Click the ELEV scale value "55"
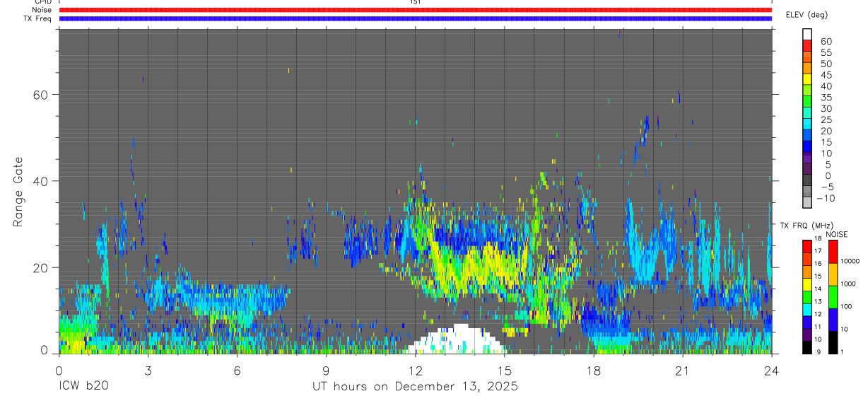868x401 pixels. tap(826, 52)
